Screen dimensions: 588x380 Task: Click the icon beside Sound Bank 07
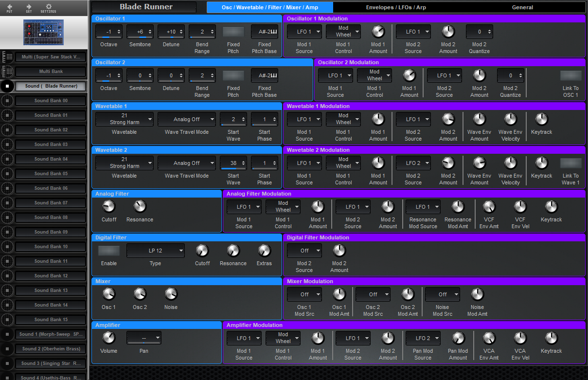pyautogui.click(x=6, y=203)
